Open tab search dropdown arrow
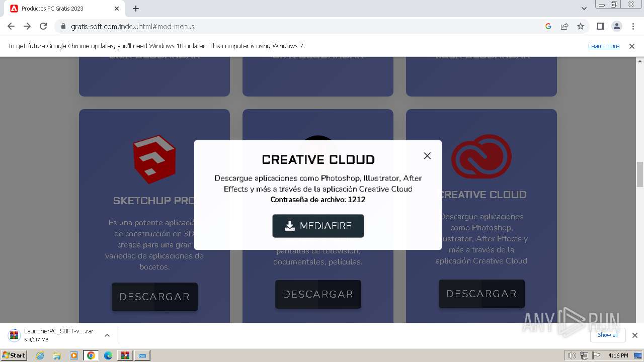 584,9
